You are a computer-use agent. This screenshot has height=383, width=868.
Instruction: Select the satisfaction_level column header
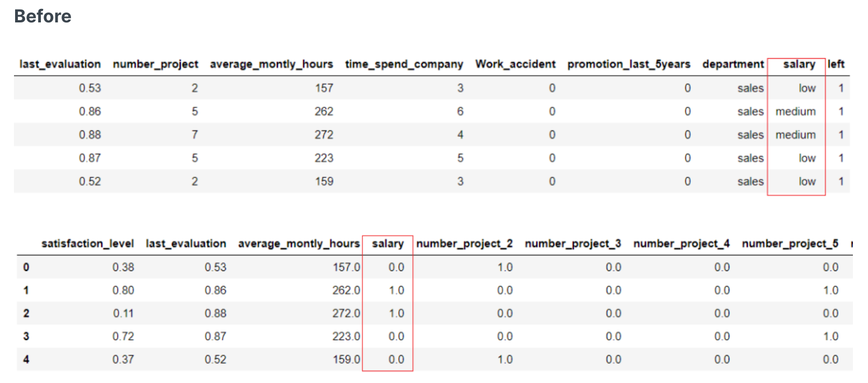pyautogui.click(x=87, y=244)
